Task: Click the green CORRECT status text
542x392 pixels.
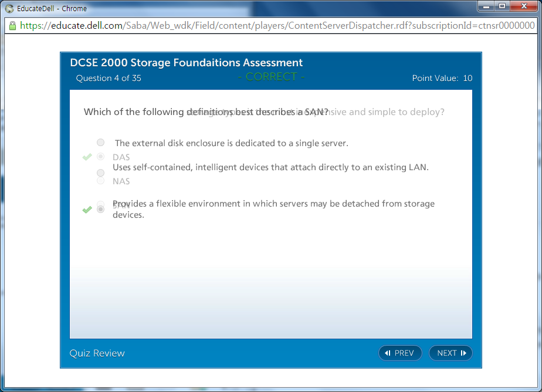Action: pyautogui.click(x=271, y=77)
